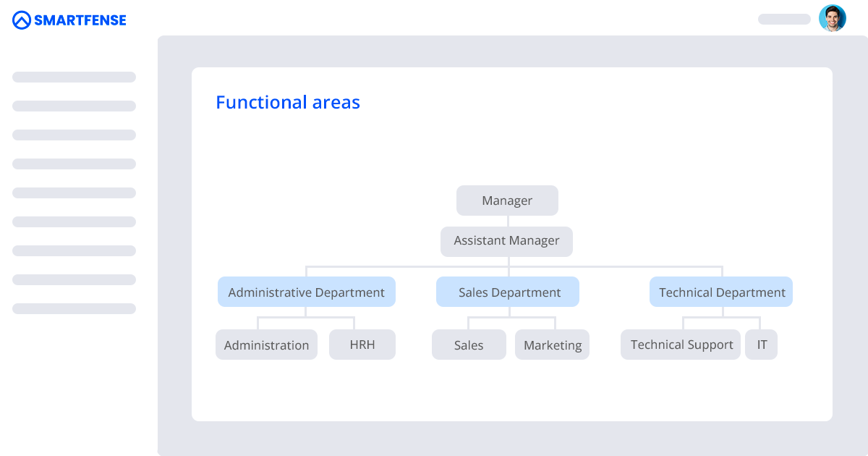The width and height of the screenshot is (868, 456).
Task: Click the Functional areas heading
Action: tap(288, 103)
